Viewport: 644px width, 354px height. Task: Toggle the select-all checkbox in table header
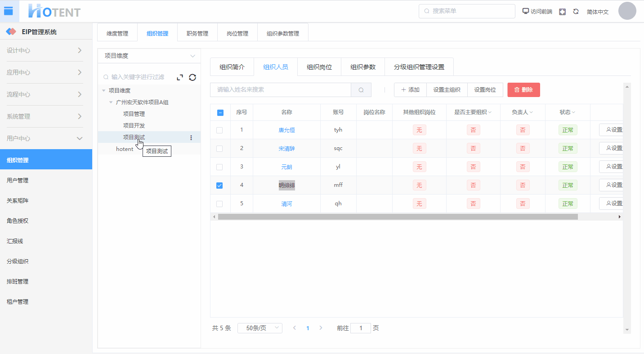(220, 113)
